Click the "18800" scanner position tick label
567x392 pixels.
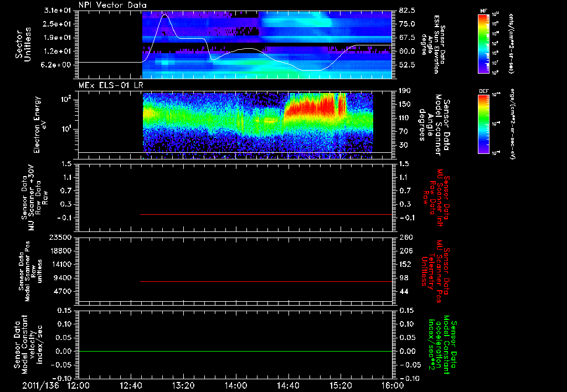pyautogui.click(x=60, y=251)
